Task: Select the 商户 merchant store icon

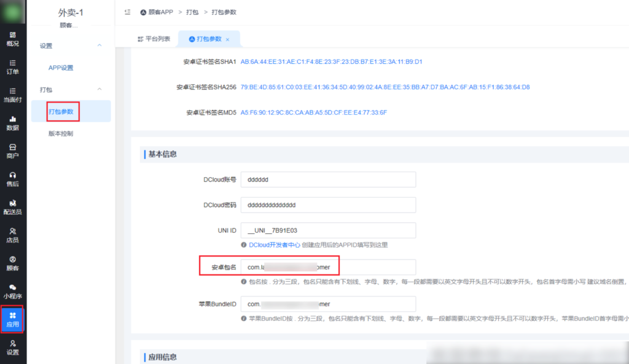Action: tap(12, 151)
